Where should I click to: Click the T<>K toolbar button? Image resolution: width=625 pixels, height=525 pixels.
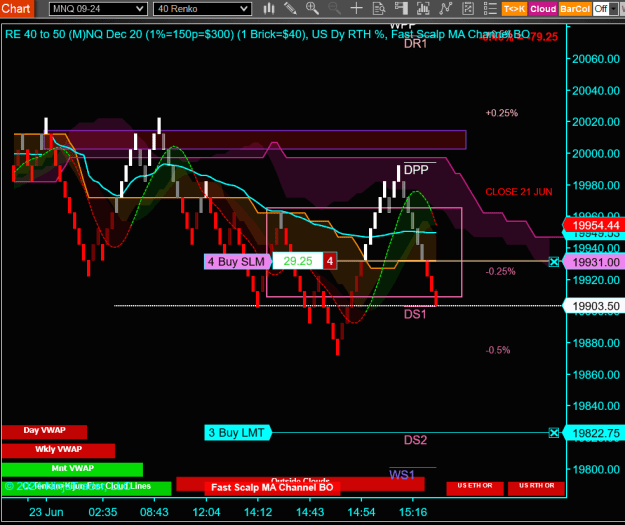[x=514, y=9]
